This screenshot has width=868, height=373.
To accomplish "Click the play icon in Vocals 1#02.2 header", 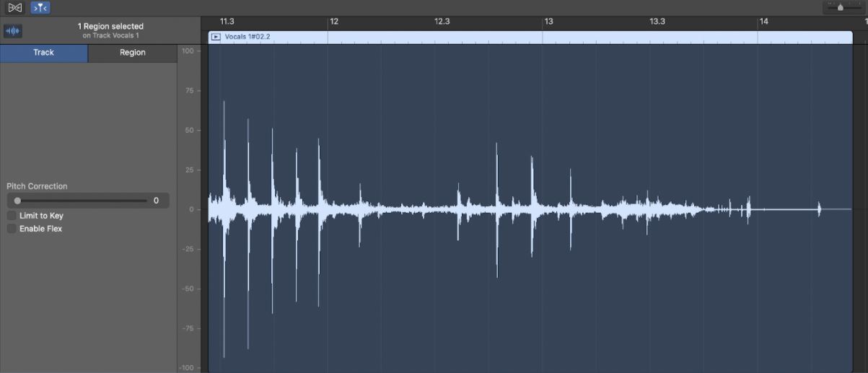I will 216,37.
